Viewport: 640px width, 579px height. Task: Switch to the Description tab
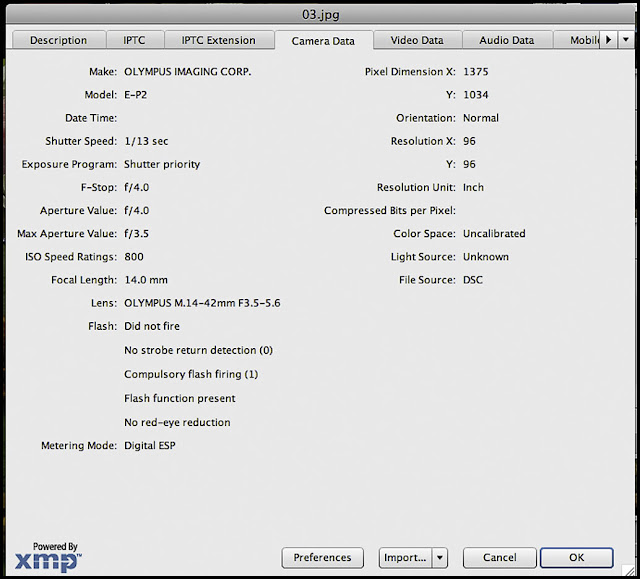pyautogui.click(x=59, y=40)
